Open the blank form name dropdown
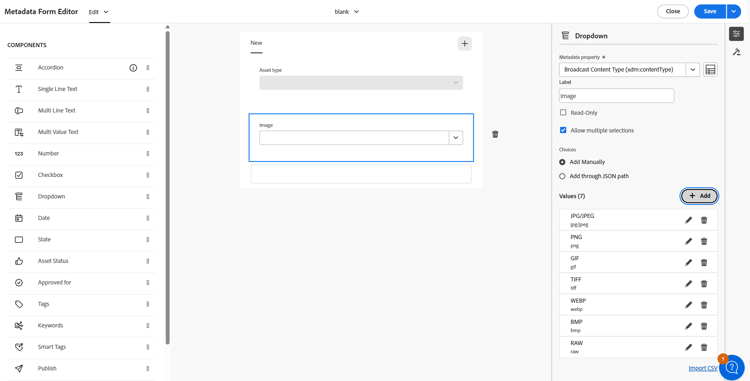Screen dimensions: 750x381 click(347, 12)
